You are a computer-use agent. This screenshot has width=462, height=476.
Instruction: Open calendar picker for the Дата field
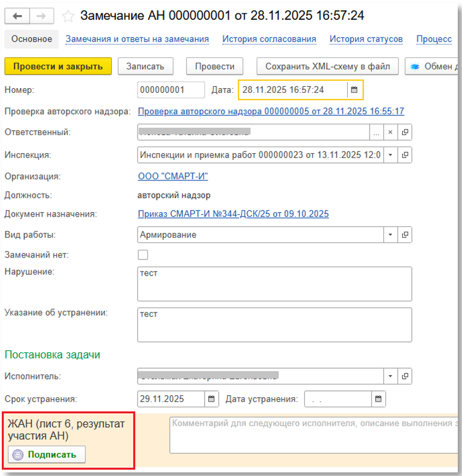pos(355,90)
